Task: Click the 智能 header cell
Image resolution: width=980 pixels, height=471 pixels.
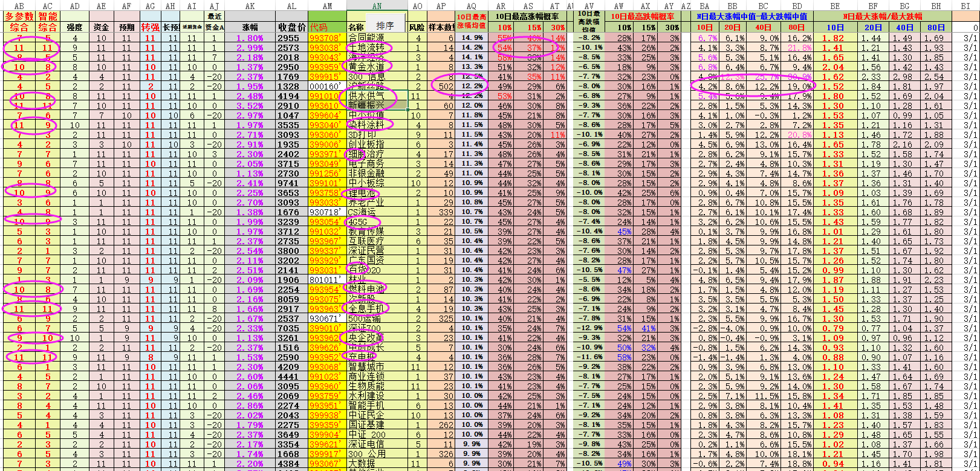Action: point(48,16)
